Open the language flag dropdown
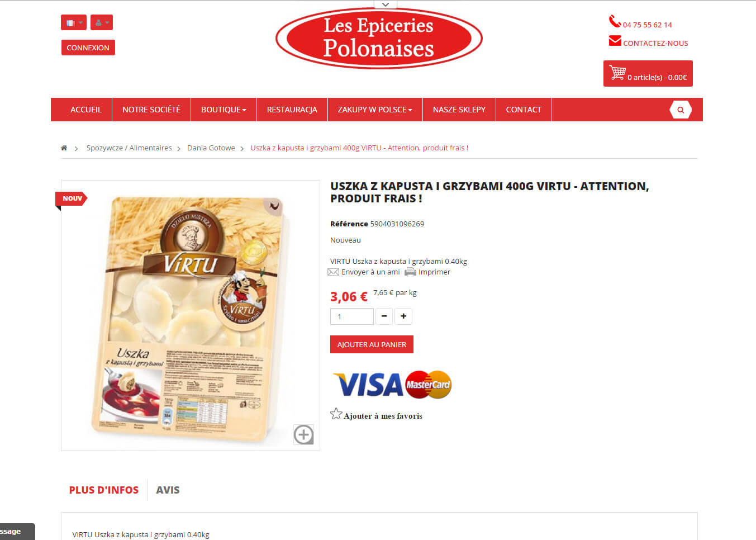The height and width of the screenshot is (540, 756). (x=74, y=22)
